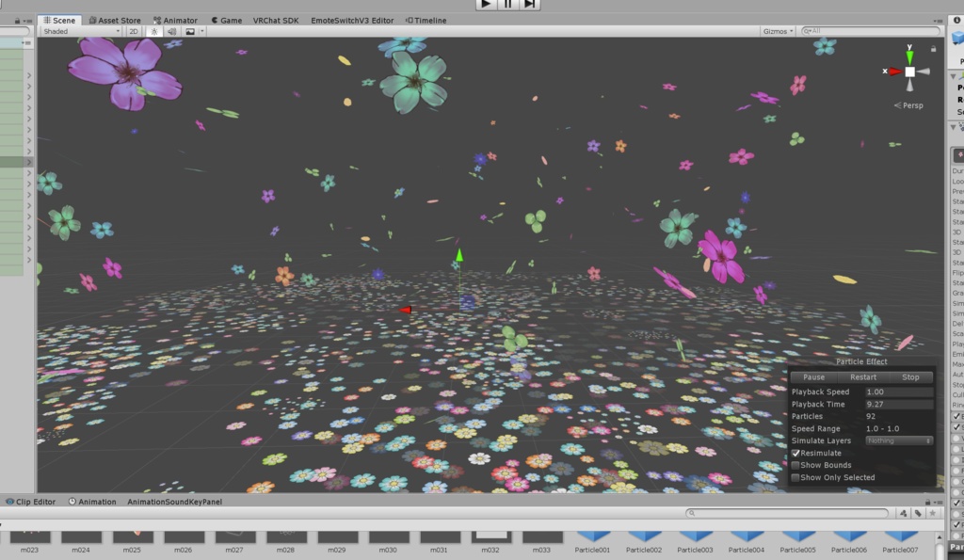
Task: Select the Particle001 asset
Action: pyautogui.click(x=593, y=542)
